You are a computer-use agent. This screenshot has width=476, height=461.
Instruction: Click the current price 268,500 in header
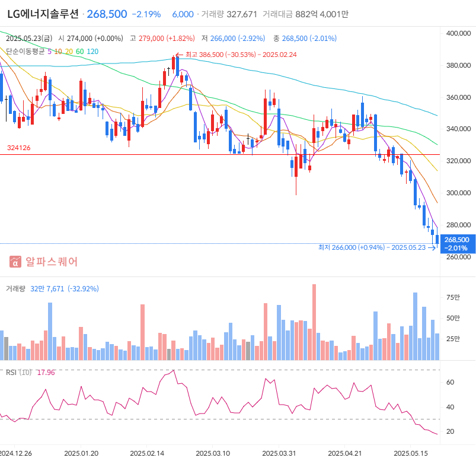107,14
